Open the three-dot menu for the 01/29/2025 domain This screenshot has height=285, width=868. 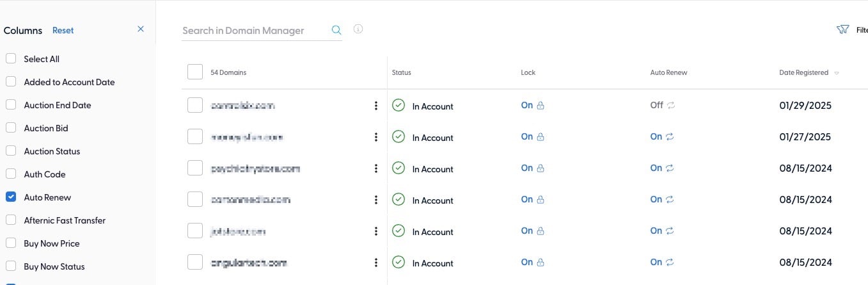376,106
